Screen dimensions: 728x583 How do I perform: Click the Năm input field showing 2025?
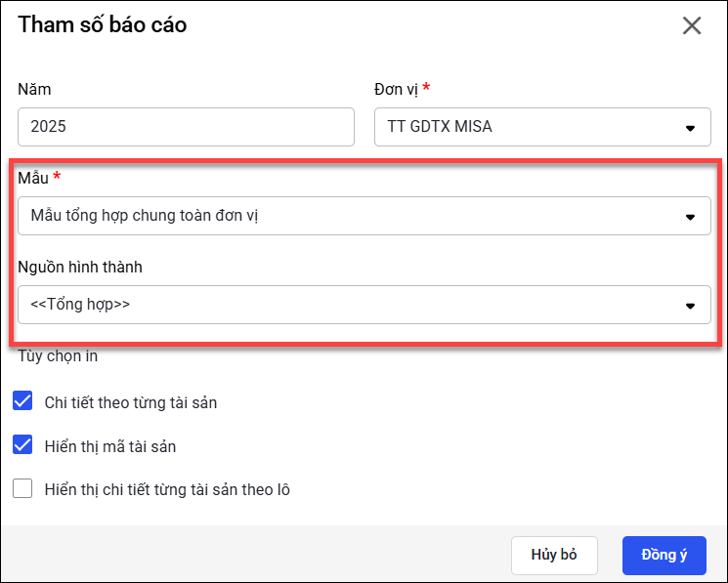[186, 127]
